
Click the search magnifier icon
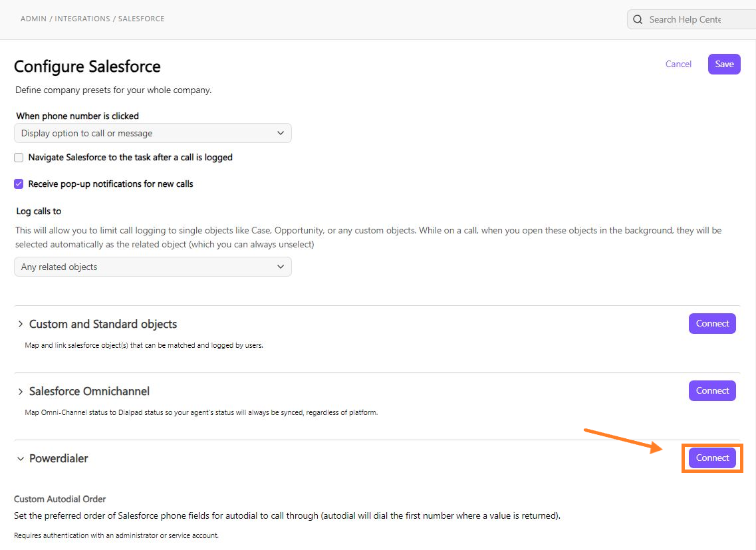pyautogui.click(x=638, y=19)
